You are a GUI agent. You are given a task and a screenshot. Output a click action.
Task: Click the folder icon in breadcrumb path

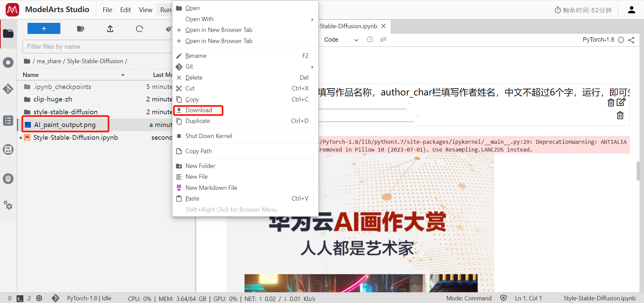click(27, 61)
